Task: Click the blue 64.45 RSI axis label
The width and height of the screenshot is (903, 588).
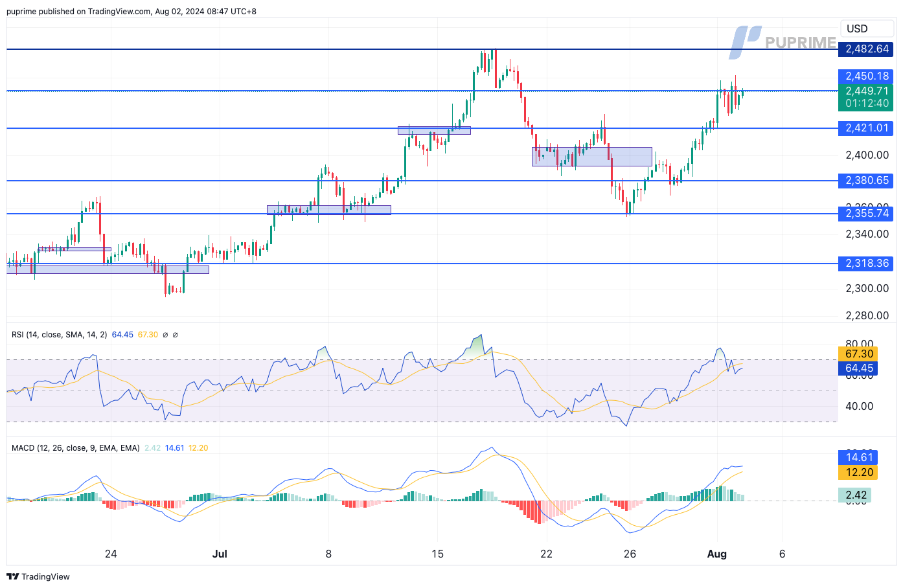Action: coord(858,368)
